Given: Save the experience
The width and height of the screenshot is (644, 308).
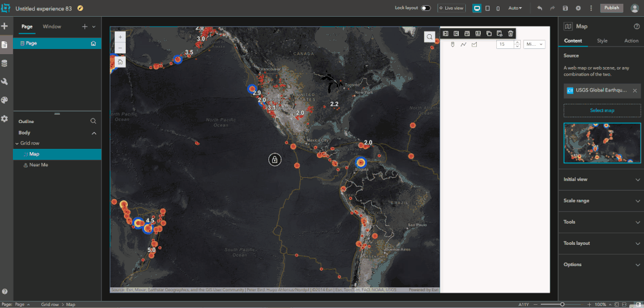Looking at the screenshot, I should pyautogui.click(x=565, y=8).
